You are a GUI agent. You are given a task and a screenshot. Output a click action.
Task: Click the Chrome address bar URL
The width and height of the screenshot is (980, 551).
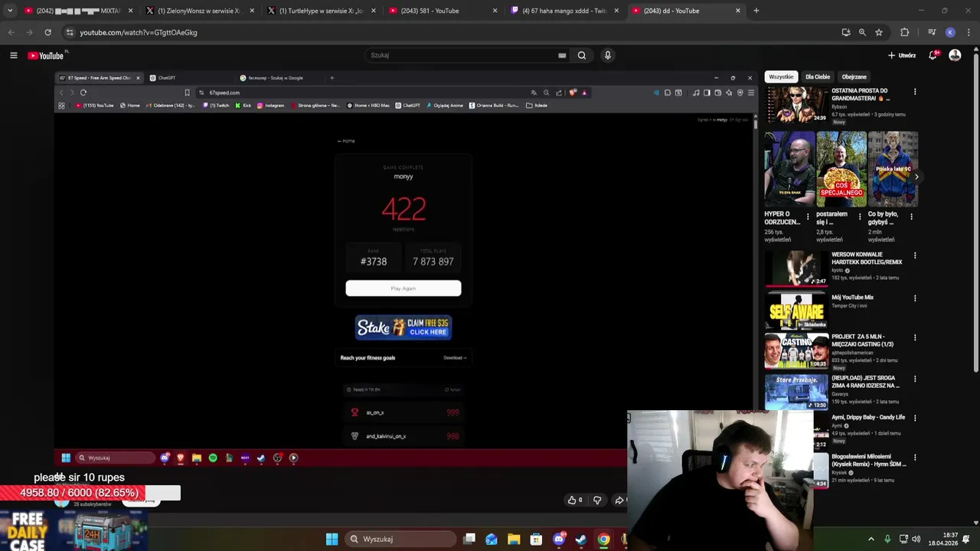[x=139, y=32]
